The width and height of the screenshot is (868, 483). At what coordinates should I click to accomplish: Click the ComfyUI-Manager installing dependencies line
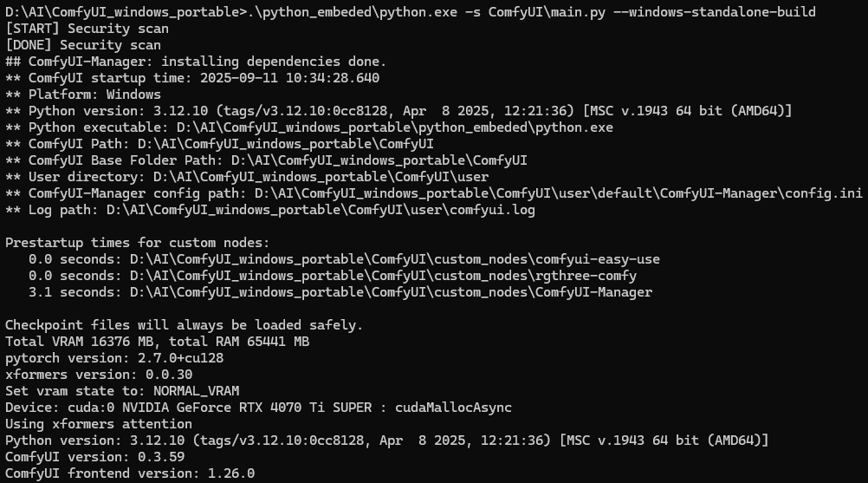click(196, 62)
